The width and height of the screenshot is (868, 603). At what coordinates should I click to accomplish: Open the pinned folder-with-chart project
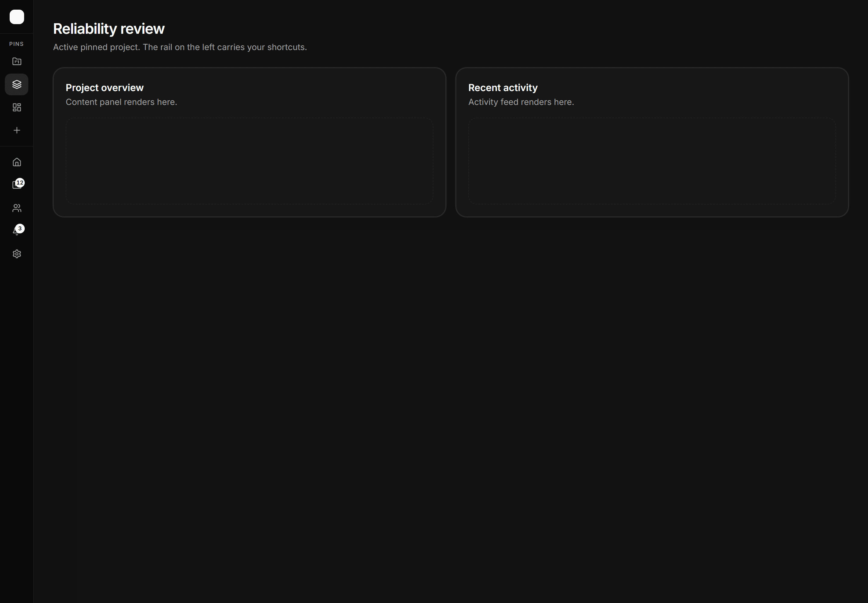point(17,61)
